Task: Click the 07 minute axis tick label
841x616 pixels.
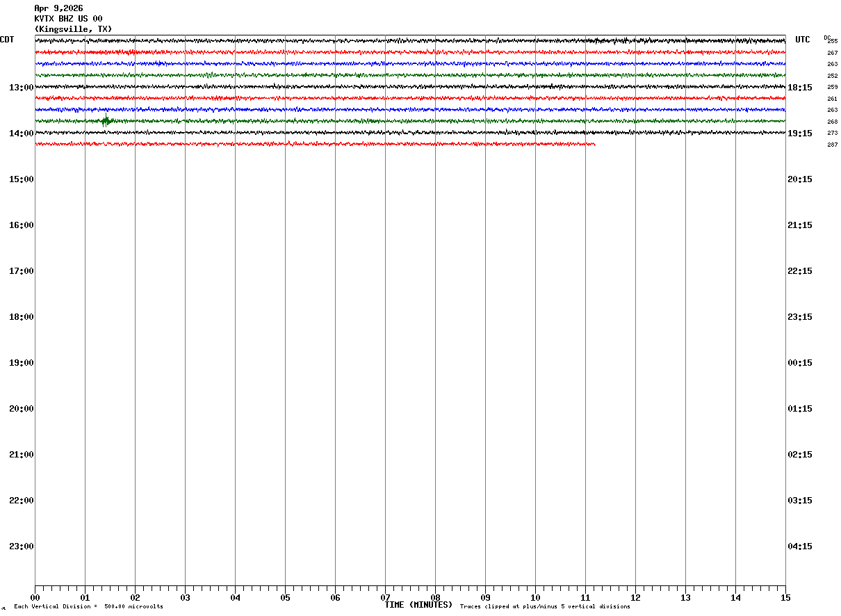Action: pyautogui.click(x=385, y=597)
